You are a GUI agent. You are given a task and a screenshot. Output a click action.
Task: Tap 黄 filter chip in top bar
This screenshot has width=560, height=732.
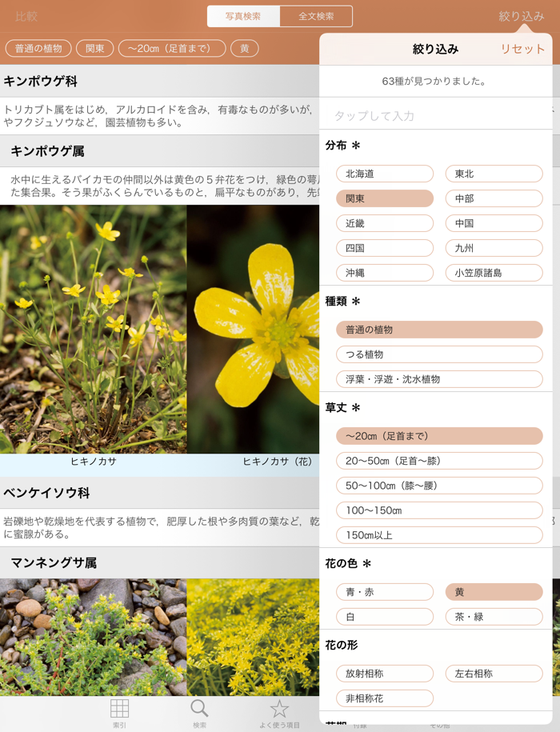245,49
